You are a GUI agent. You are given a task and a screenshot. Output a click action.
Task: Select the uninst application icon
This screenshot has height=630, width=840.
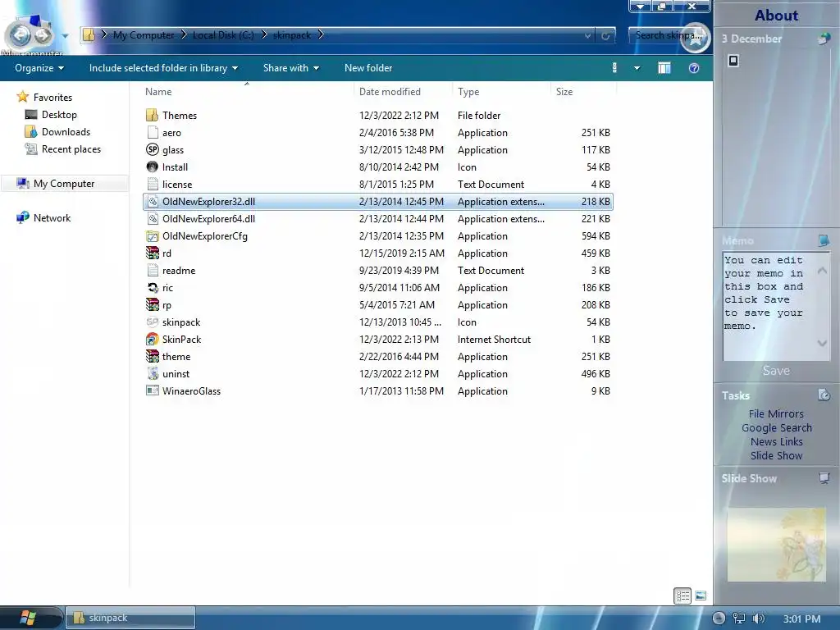point(152,373)
